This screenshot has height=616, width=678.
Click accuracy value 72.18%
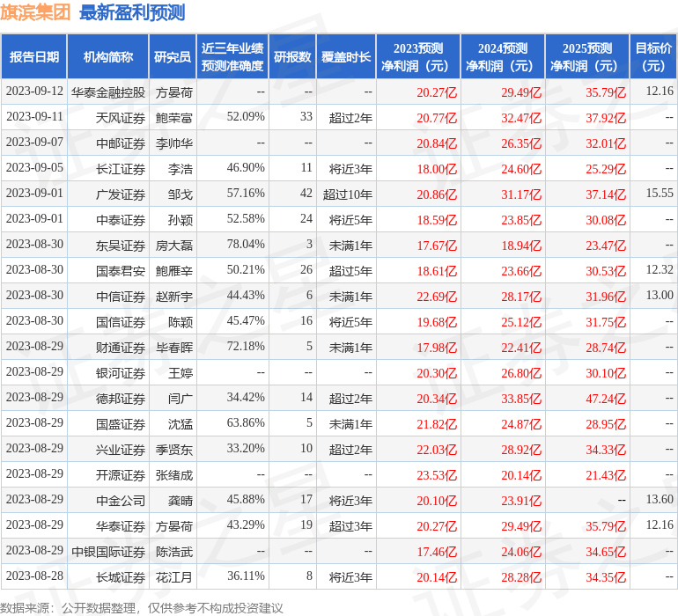(x=246, y=346)
